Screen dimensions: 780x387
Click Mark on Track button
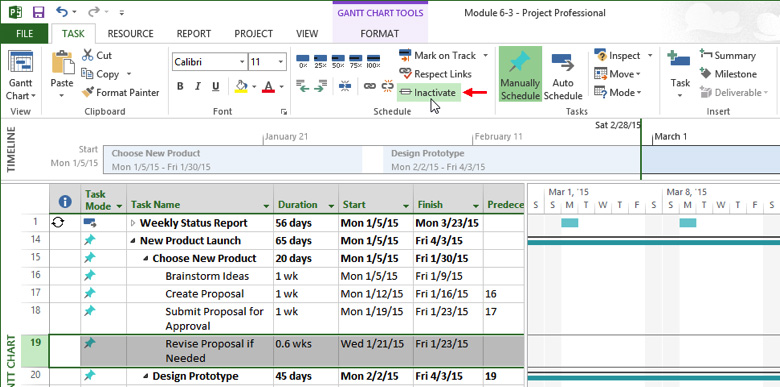point(438,55)
